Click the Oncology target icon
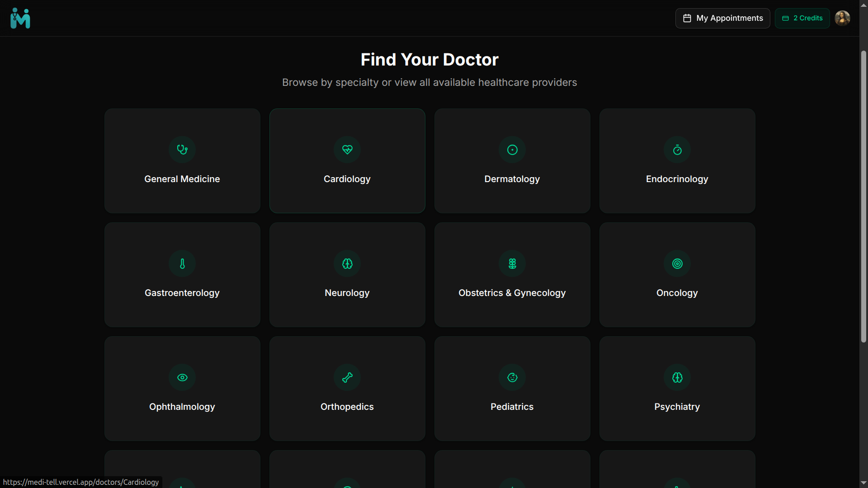Image resolution: width=868 pixels, height=488 pixels. pos(677,263)
